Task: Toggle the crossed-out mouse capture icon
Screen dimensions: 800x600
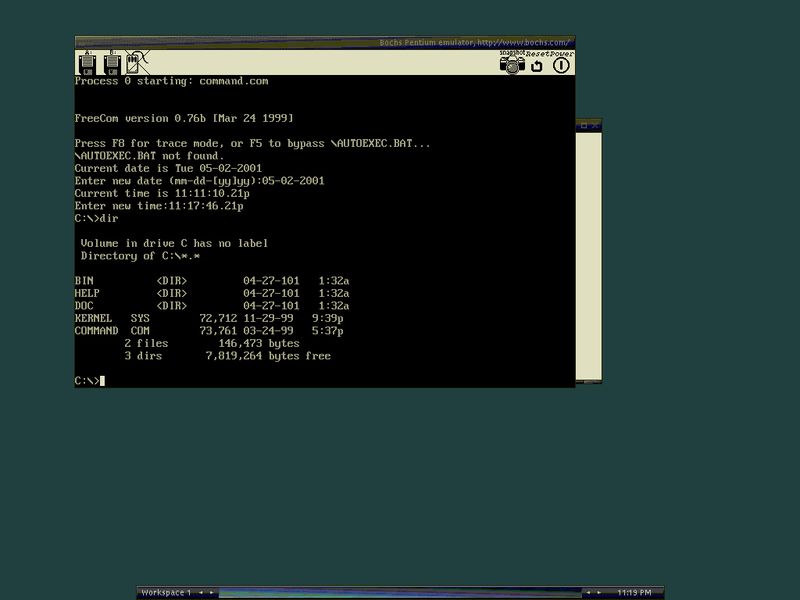Action: [x=137, y=63]
